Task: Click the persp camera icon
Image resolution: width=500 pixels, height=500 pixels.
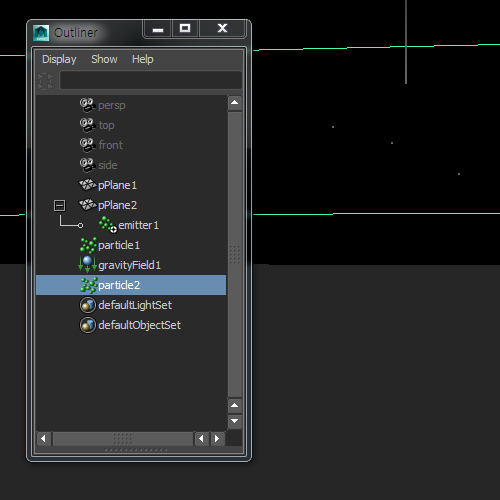Action: point(88,105)
